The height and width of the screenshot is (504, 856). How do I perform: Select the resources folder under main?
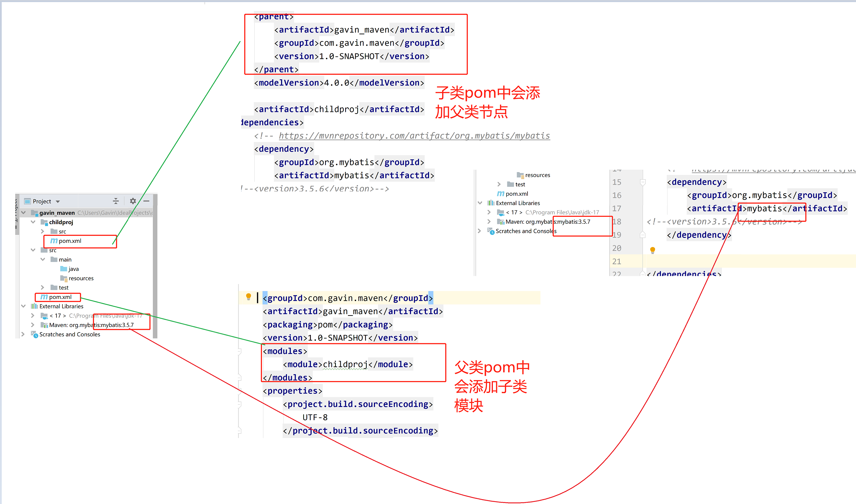tap(81, 278)
